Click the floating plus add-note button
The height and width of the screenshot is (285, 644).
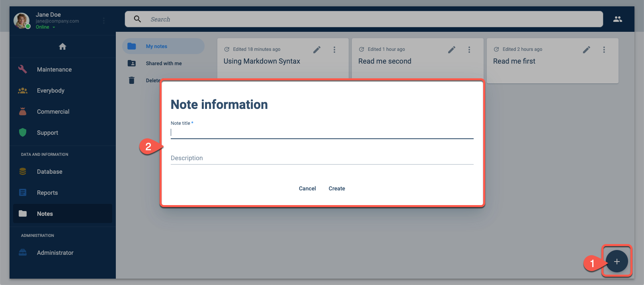617,262
